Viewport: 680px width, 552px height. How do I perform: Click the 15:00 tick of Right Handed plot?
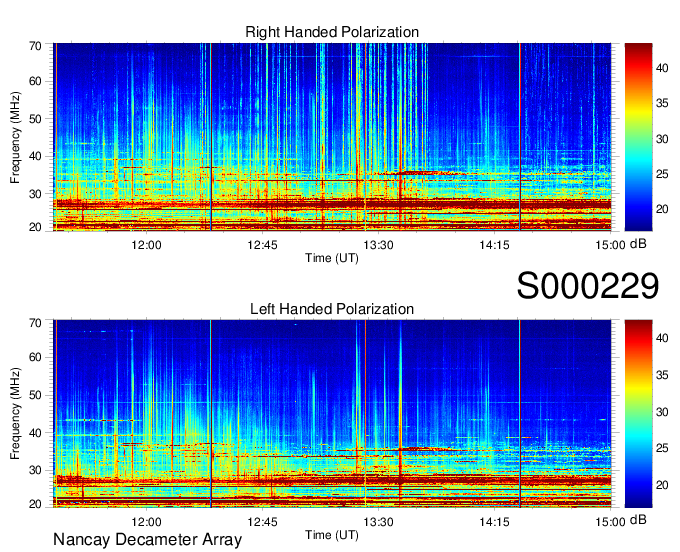(x=610, y=245)
